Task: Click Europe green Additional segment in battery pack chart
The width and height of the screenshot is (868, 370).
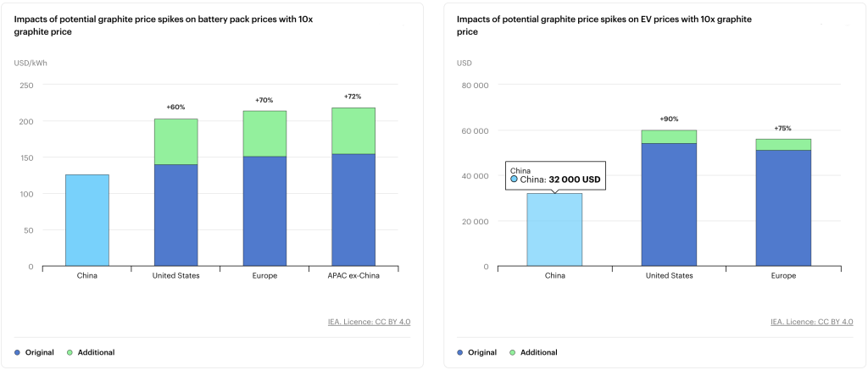Action: (264, 134)
